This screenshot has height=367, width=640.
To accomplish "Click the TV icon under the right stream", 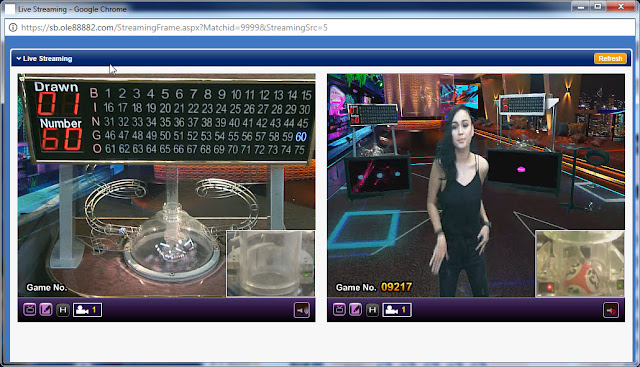I will tap(339, 310).
